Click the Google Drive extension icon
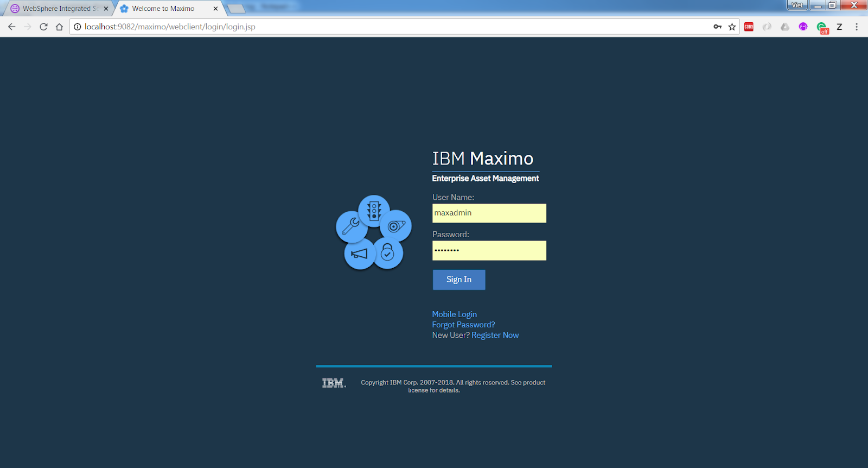868x468 pixels. (785, 27)
